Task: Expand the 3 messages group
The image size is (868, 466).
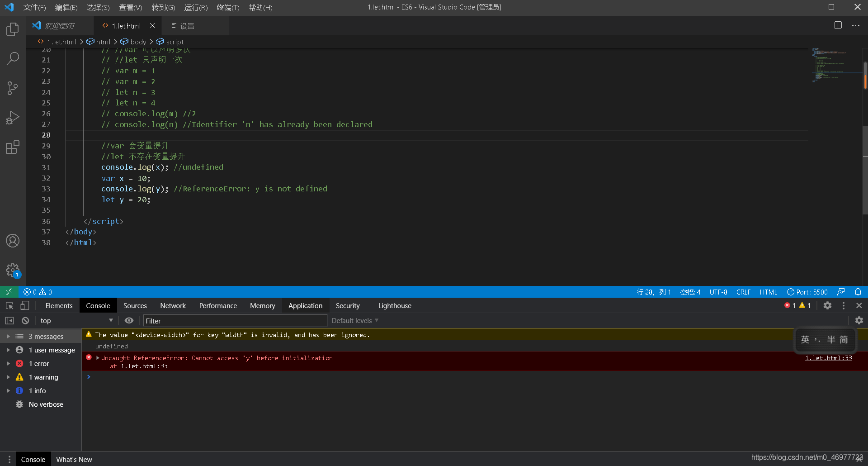Action: point(8,337)
